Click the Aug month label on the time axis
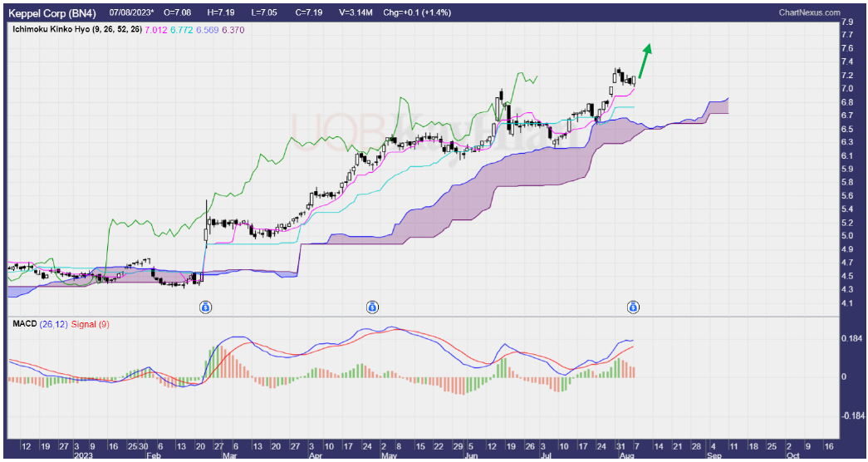This screenshot has height=462, width=868. coord(626,455)
